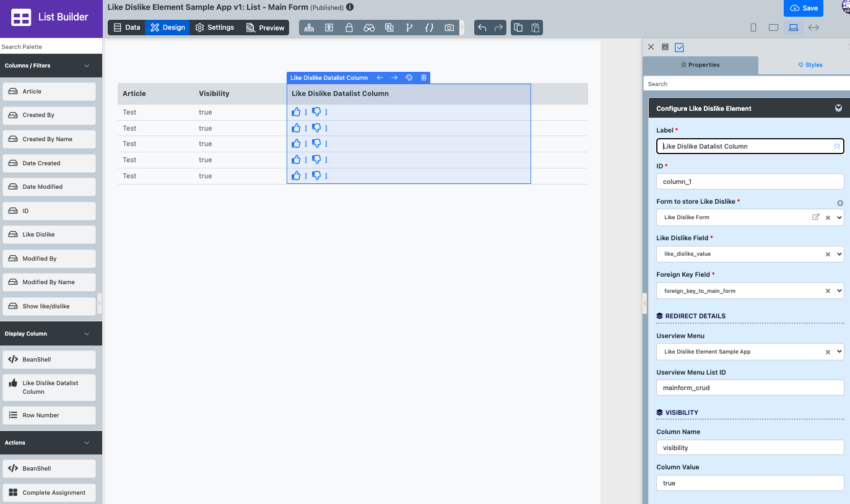850x504 pixels.
Task: Switch to mobile phone preview icon
Action: point(753,28)
